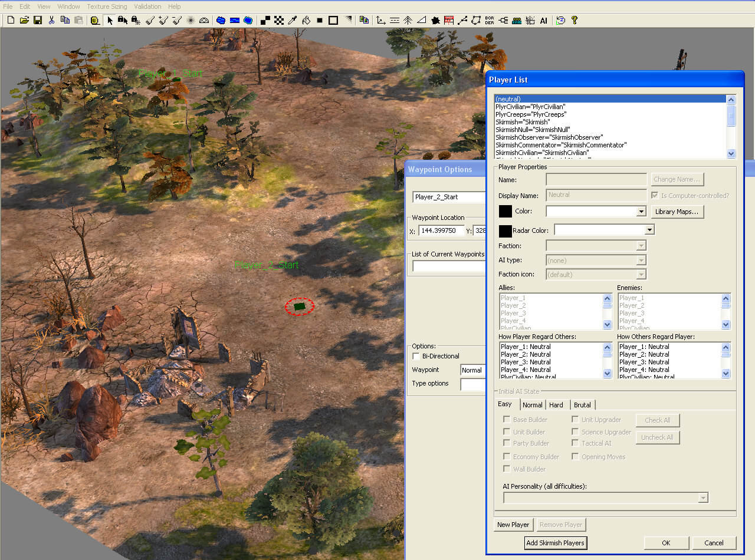Open the Texture Sizing menu
Viewport: 755px width, 560px height.
tap(106, 6)
